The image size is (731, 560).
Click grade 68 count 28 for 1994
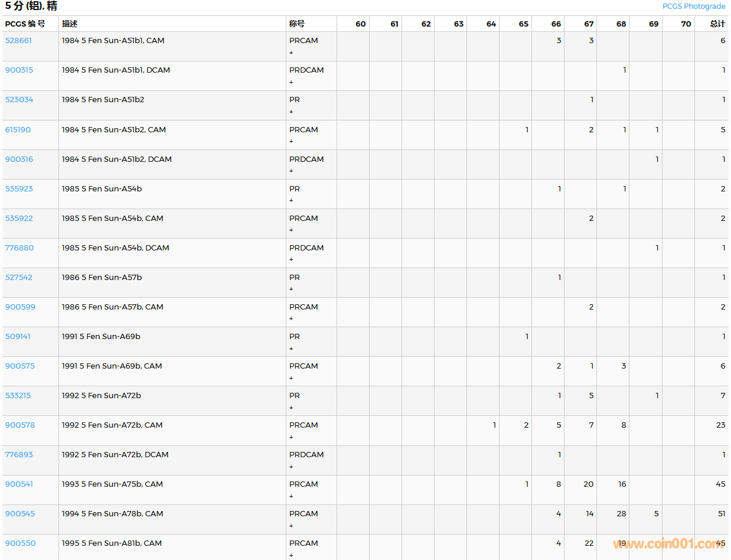click(x=621, y=514)
